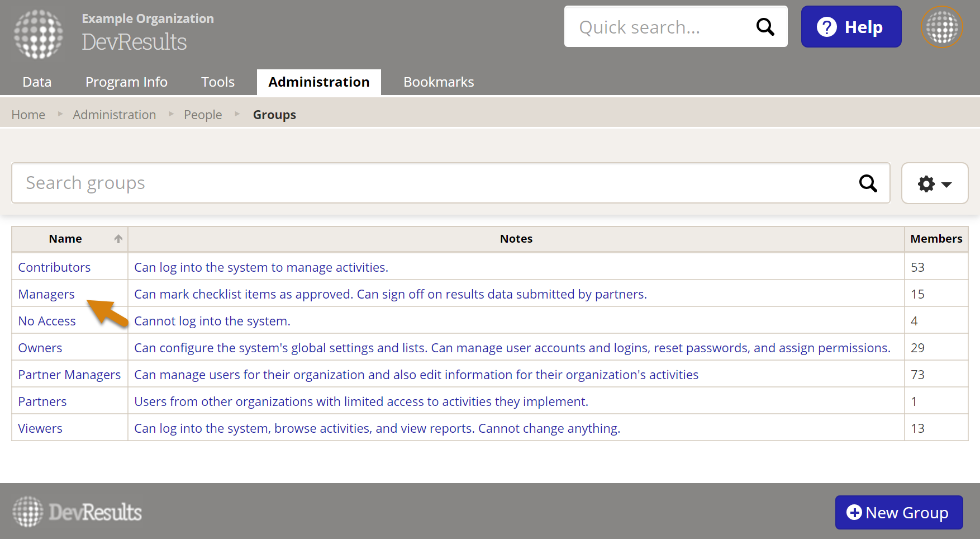Viewport: 980px width, 539px height.
Task: Click the DevResults globe logo in header
Action: point(39,34)
